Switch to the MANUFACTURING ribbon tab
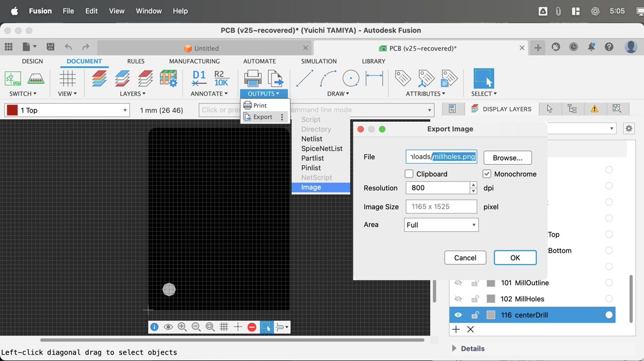The width and height of the screenshot is (644, 361). 194,61
